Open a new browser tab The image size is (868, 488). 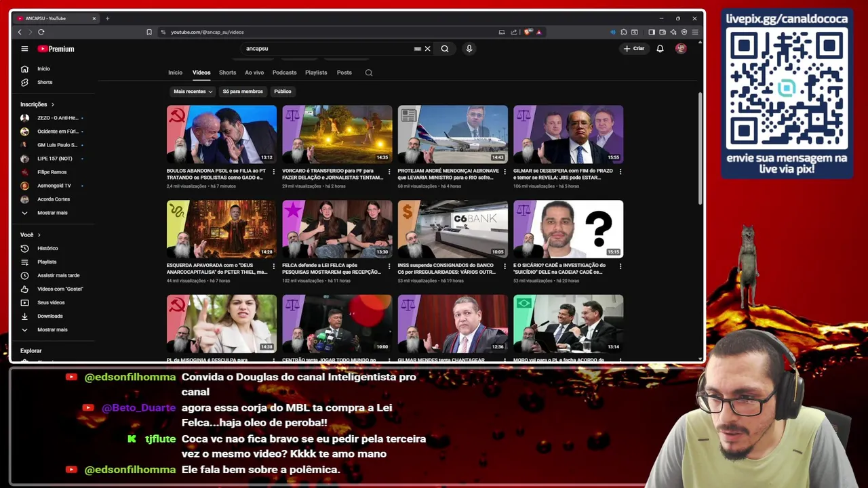(x=107, y=18)
